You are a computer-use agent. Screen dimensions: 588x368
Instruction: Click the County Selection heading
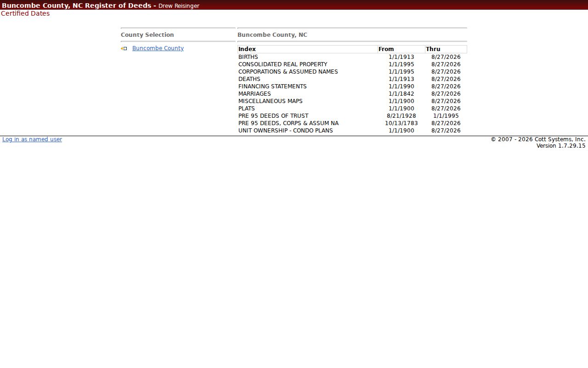point(147,35)
